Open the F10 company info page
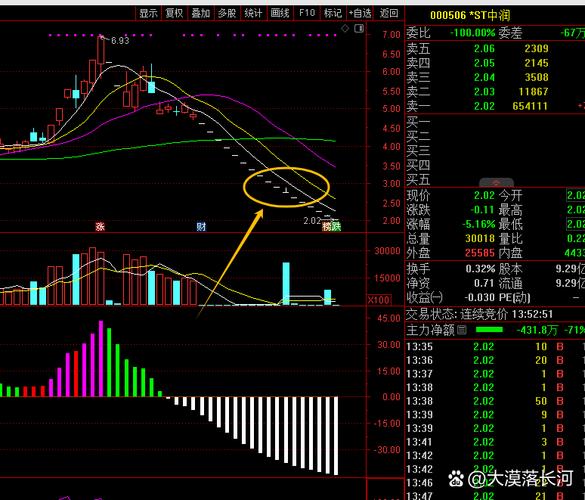The width and height of the screenshot is (585, 500). point(307,13)
